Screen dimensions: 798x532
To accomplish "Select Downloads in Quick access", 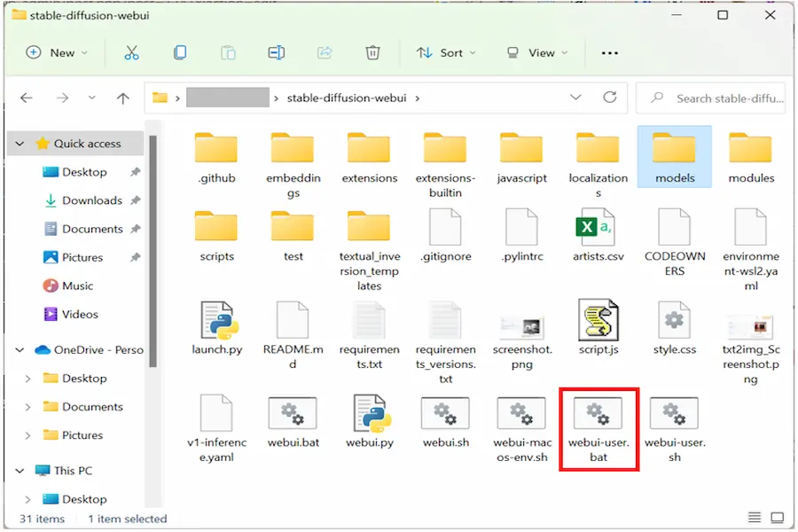I will click(91, 200).
